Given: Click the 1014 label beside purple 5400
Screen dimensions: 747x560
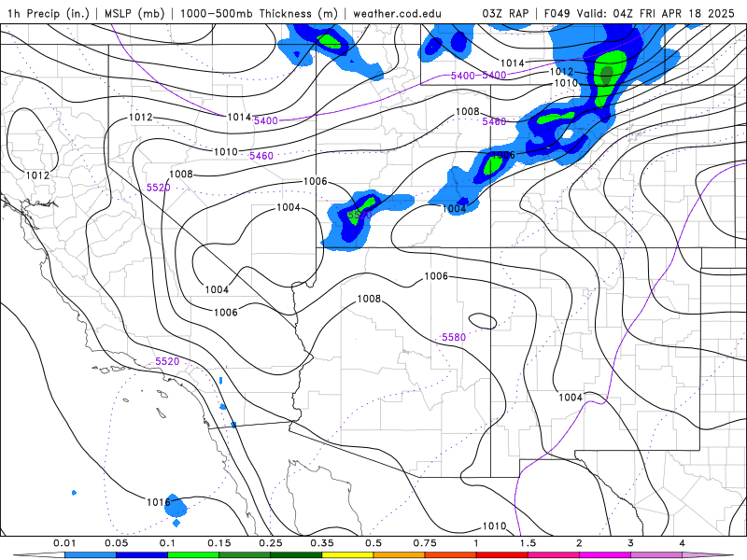Looking at the screenshot, I should [x=239, y=117].
